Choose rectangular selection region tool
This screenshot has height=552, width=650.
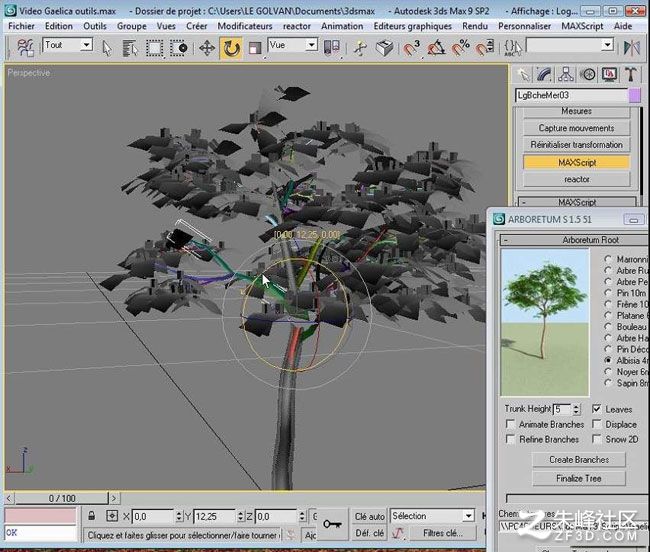click(x=155, y=48)
